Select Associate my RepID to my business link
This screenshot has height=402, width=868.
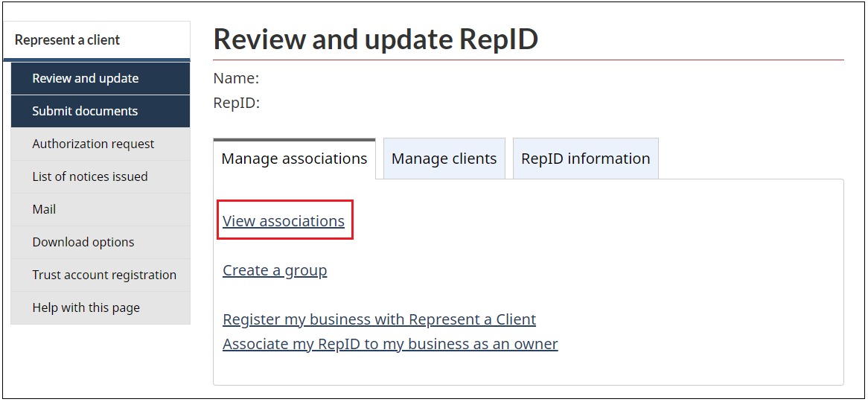coord(390,344)
